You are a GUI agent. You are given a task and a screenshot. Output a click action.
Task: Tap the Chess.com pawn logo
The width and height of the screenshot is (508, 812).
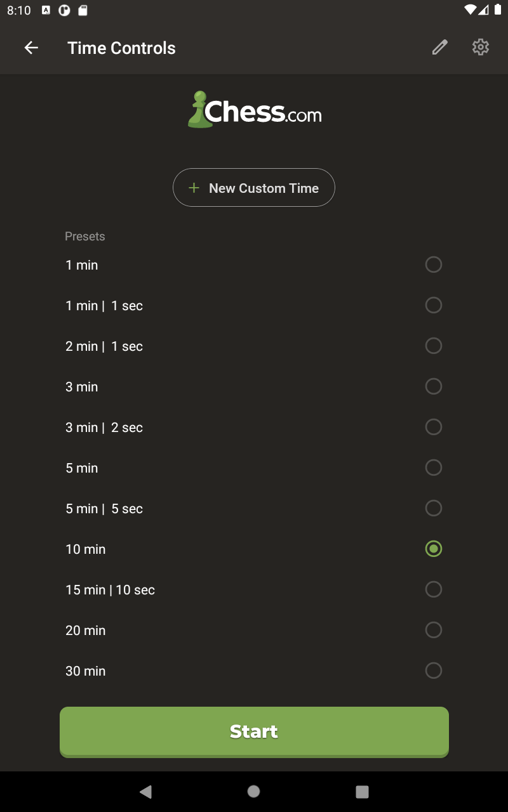[x=199, y=110]
